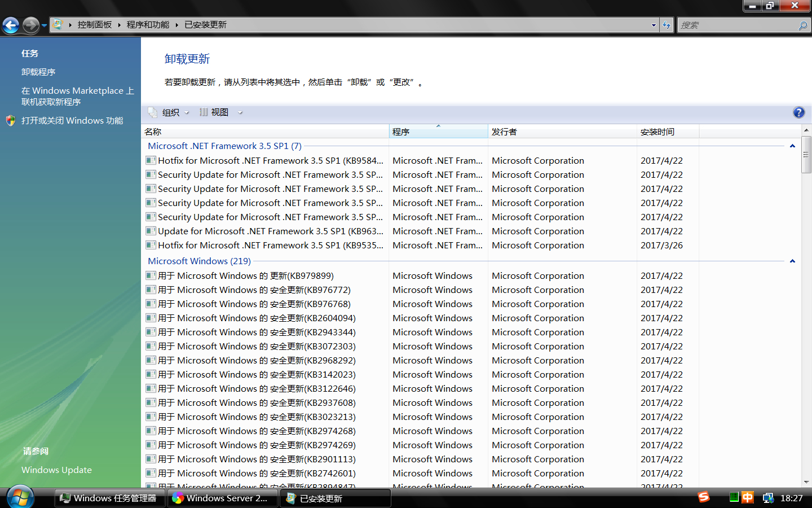
Task: Expand the 视图 options dropdown arrow
Action: 240,112
